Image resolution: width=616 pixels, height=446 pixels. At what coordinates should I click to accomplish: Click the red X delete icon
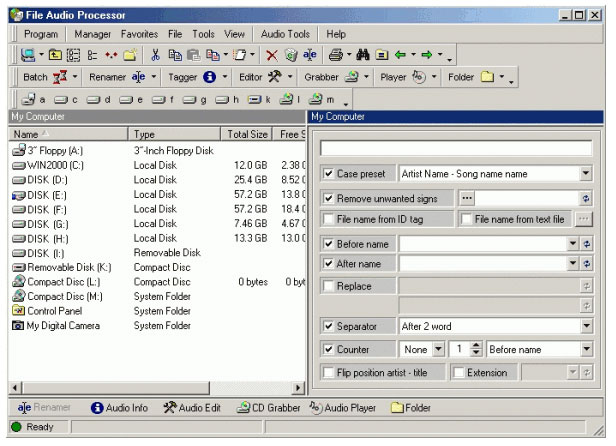click(x=271, y=55)
